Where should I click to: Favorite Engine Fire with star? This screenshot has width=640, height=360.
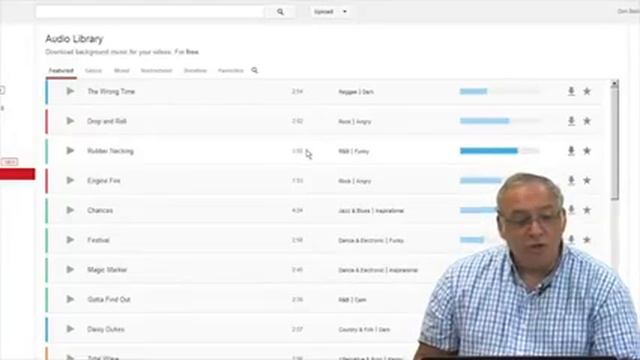(x=587, y=180)
